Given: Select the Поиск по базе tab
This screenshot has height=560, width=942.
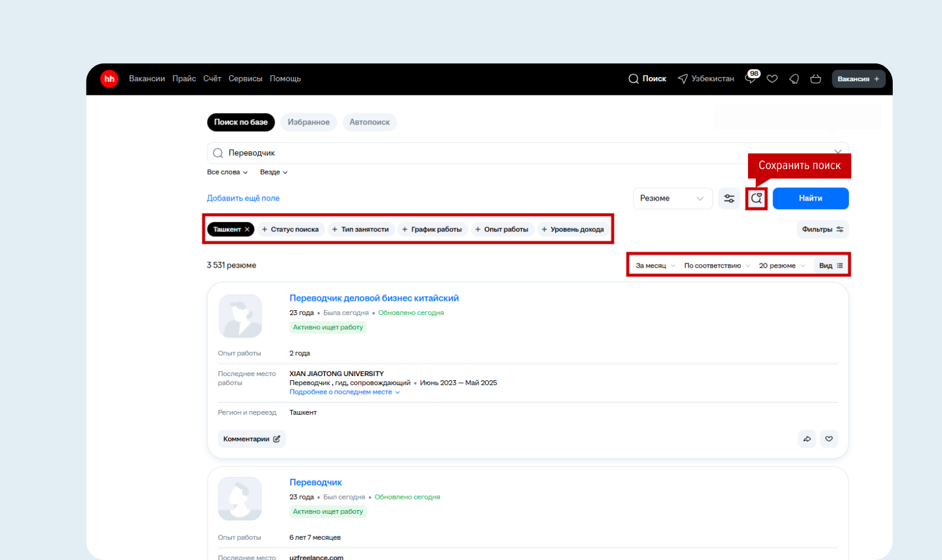Looking at the screenshot, I should tap(241, 122).
